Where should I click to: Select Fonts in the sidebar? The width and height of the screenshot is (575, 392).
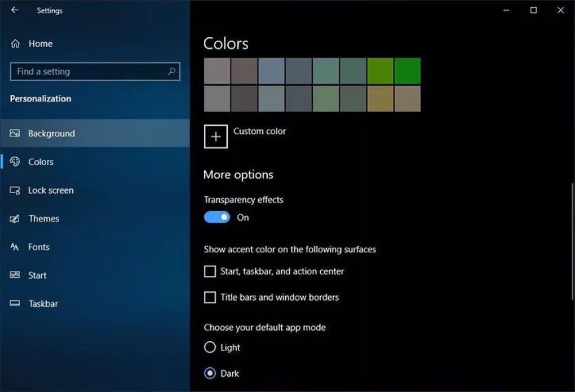coord(95,247)
